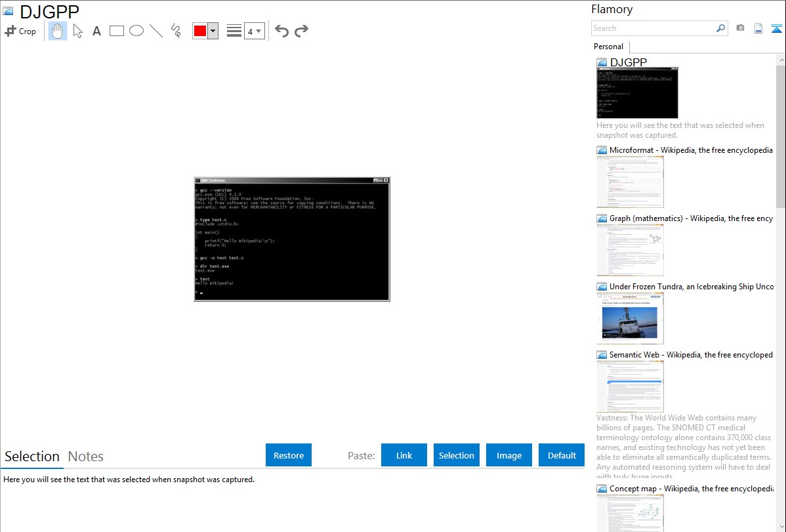
Task: Click icon beside Semantic Web title
Action: point(602,354)
